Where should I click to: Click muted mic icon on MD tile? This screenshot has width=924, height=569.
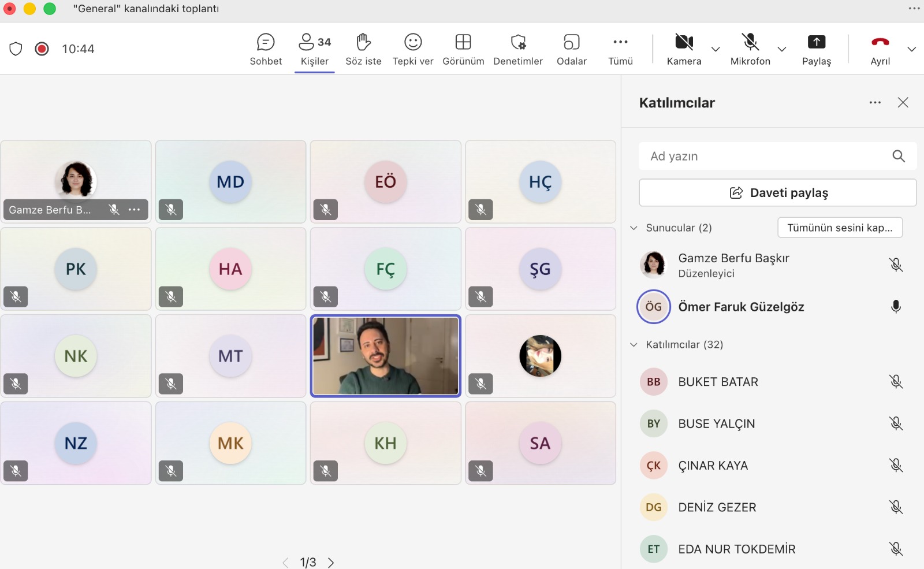tap(171, 210)
